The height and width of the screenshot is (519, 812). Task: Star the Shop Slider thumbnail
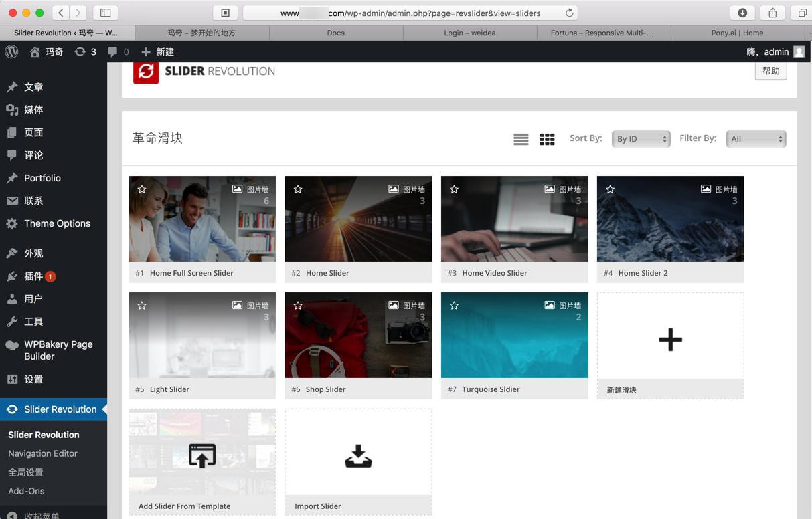pyautogui.click(x=298, y=306)
